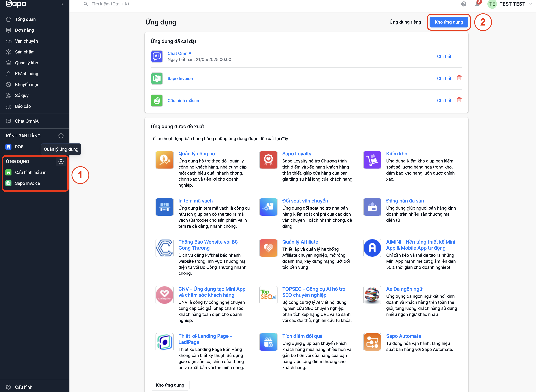Open the Đối soát vận chuyển title
536x392 pixels.
click(305, 201)
